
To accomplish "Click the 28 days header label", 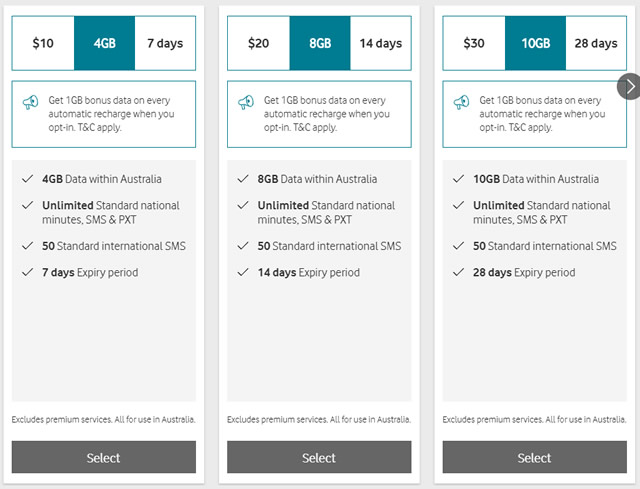I will (x=596, y=43).
